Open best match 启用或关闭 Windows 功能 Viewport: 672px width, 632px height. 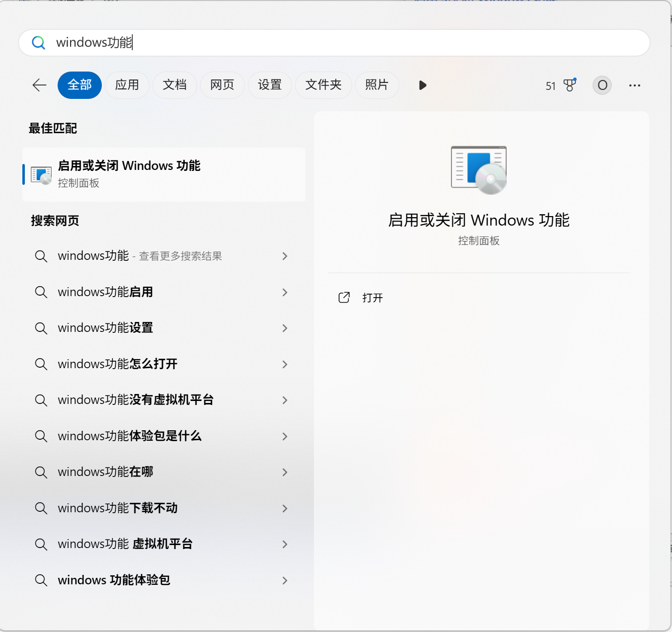pyautogui.click(x=164, y=174)
